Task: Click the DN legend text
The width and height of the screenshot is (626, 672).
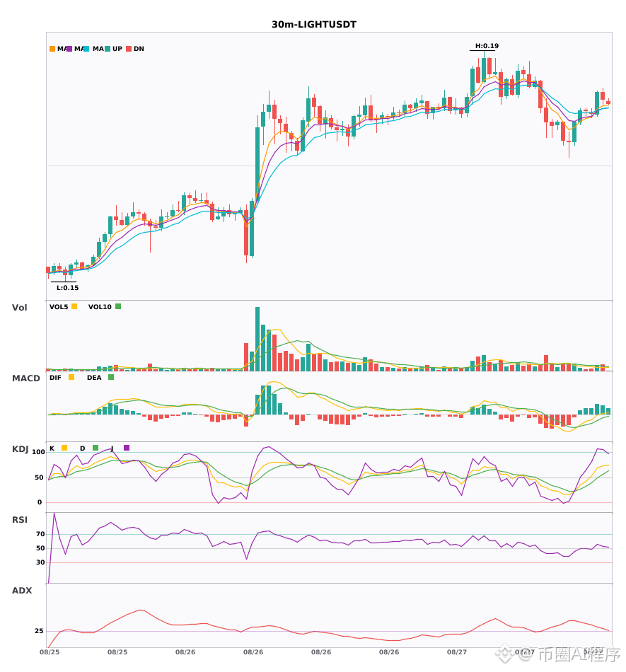Action: 139,49
